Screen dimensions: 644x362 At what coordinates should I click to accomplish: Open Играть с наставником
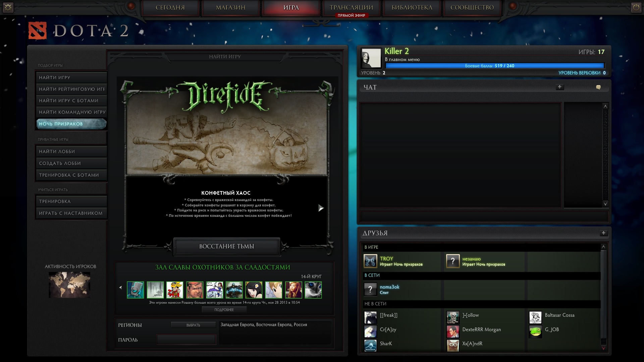click(71, 213)
